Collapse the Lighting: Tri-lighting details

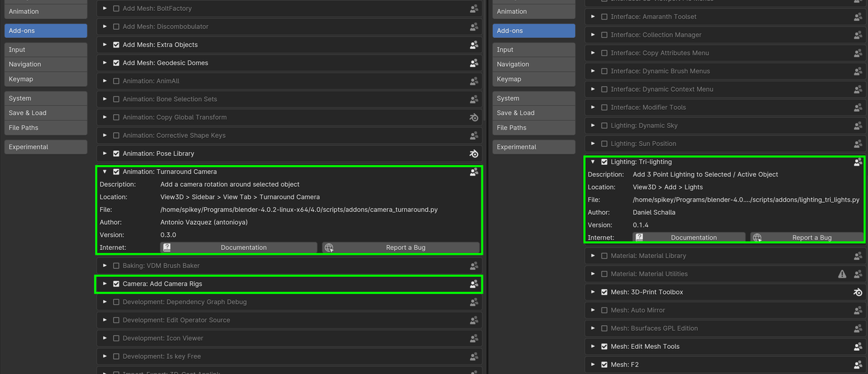coord(593,162)
